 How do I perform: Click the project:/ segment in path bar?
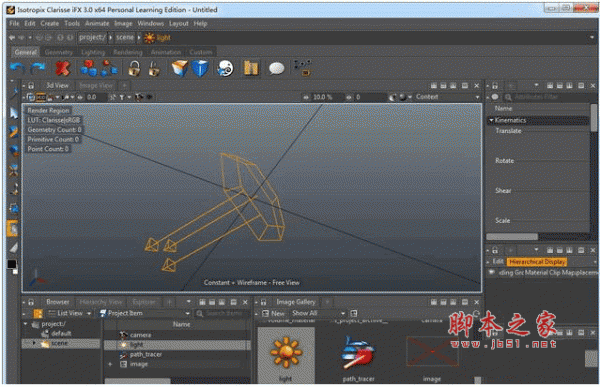point(92,38)
